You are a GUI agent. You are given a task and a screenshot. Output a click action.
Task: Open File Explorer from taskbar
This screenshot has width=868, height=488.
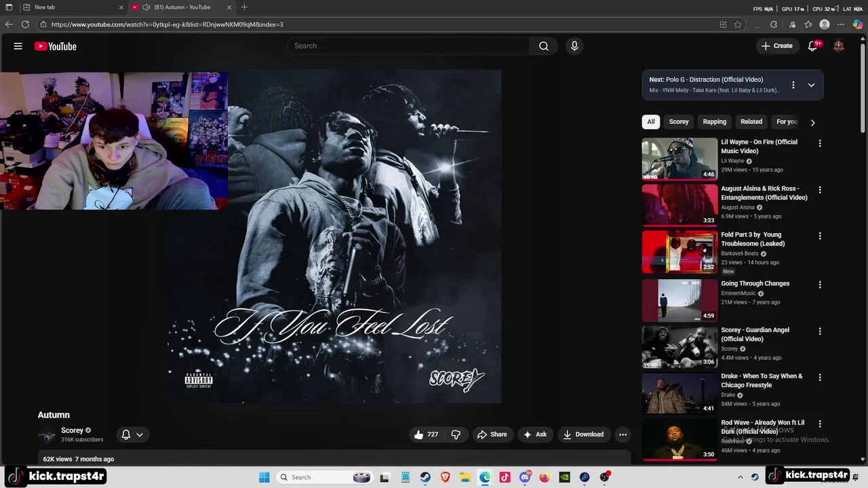465,477
